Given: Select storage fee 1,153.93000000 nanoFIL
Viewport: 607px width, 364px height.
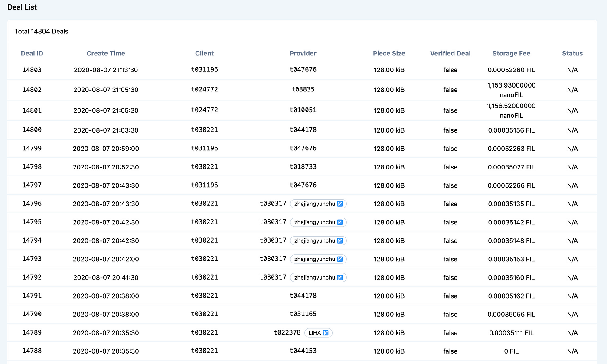Looking at the screenshot, I should click(511, 90).
